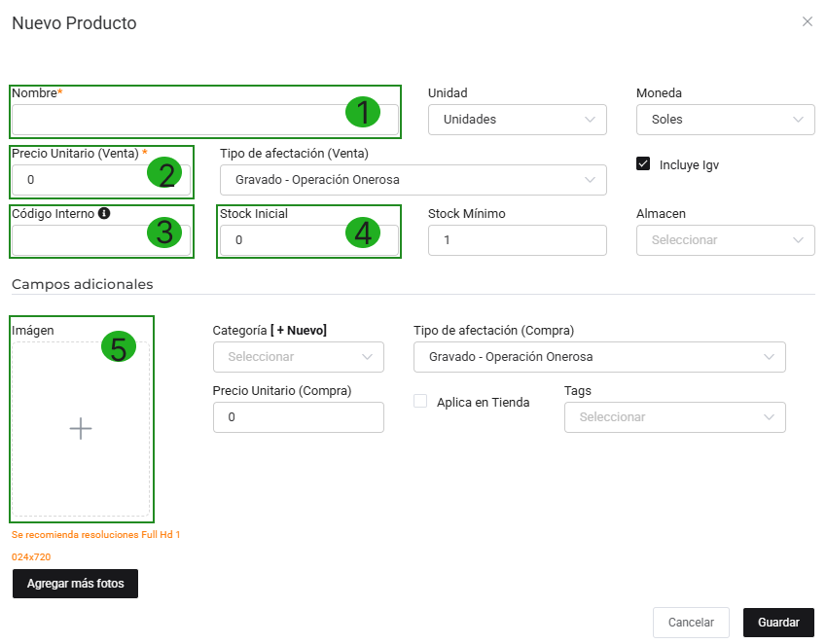The width and height of the screenshot is (827, 644).
Task: Open the Tags selector
Action: (x=674, y=417)
